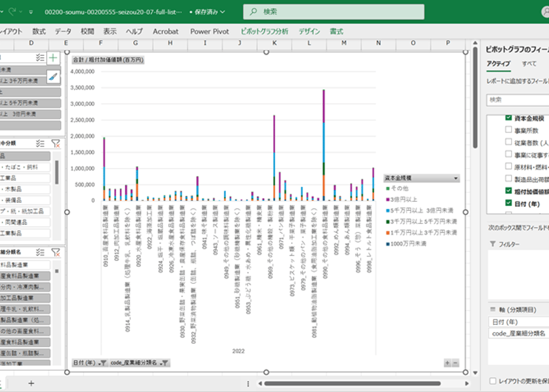Expand the entire chart field with plus button

[x=447, y=363]
